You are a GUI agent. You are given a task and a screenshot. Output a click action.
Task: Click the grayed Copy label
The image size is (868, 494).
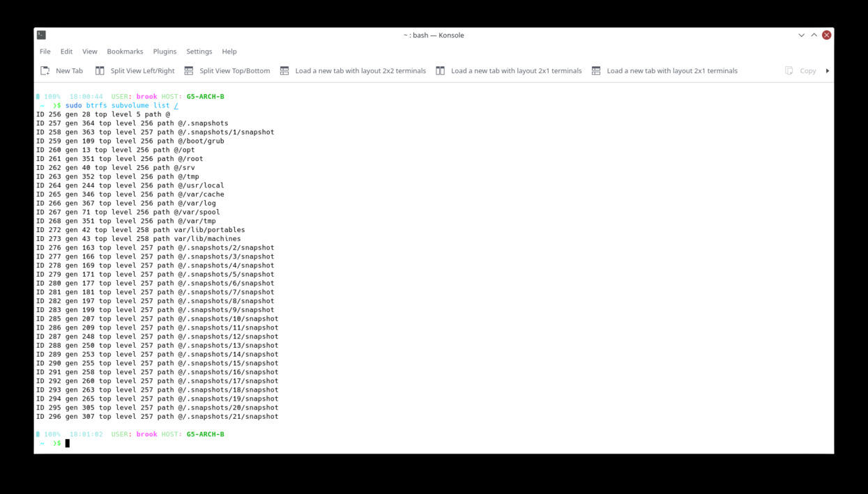pos(807,70)
